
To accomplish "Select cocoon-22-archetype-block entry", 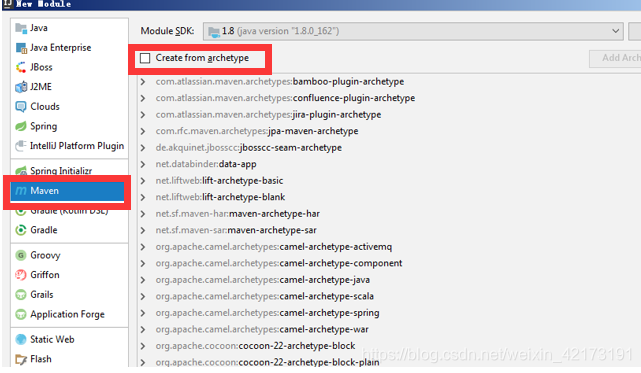I will 255,346.
